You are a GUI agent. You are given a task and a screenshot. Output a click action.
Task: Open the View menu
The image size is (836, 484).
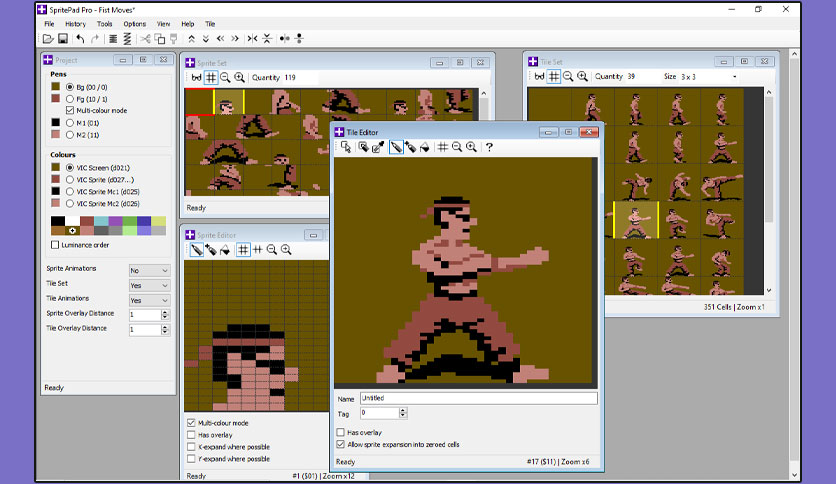point(163,24)
